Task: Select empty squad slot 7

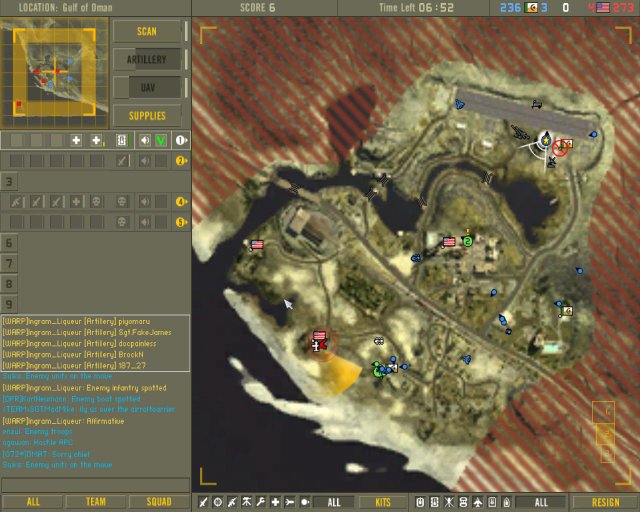Action: [9, 264]
